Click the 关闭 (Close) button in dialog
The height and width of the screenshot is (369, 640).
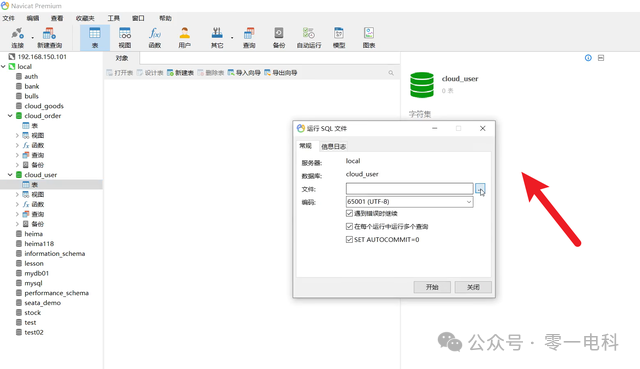coord(473,287)
